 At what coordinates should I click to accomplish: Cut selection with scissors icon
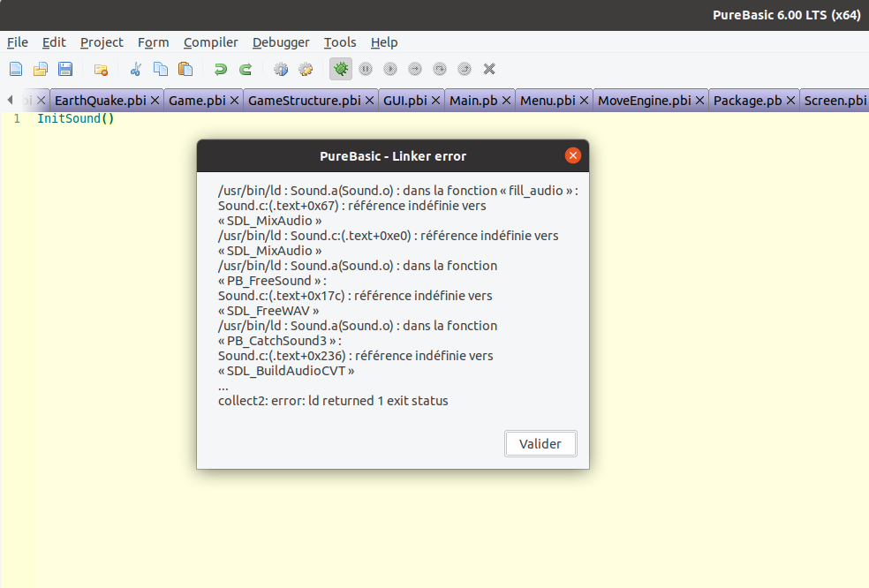tap(136, 69)
